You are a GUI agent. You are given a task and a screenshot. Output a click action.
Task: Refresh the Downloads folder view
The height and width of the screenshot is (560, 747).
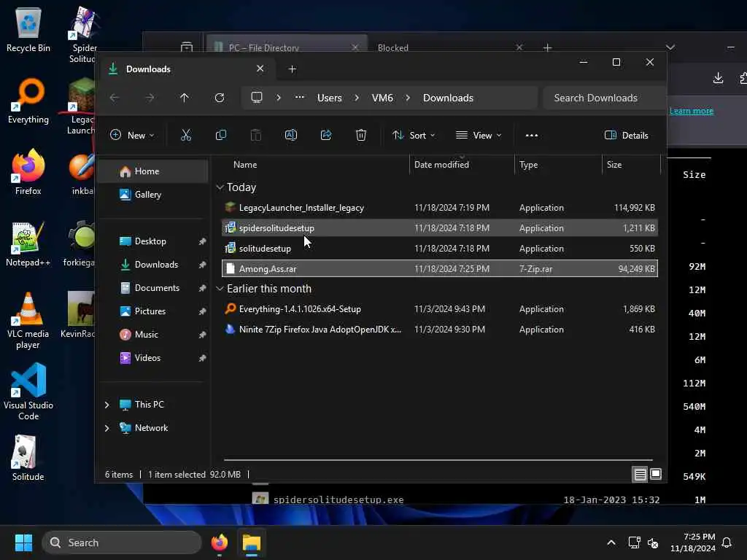pyautogui.click(x=219, y=98)
